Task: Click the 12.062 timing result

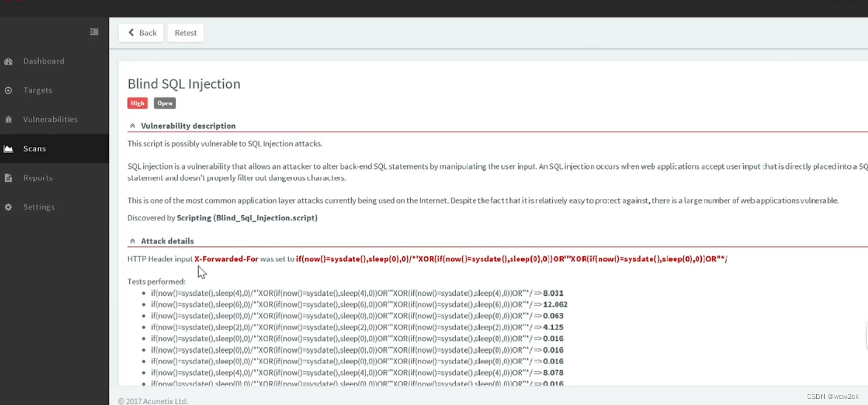Action: pyautogui.click(x=555, y=304)
